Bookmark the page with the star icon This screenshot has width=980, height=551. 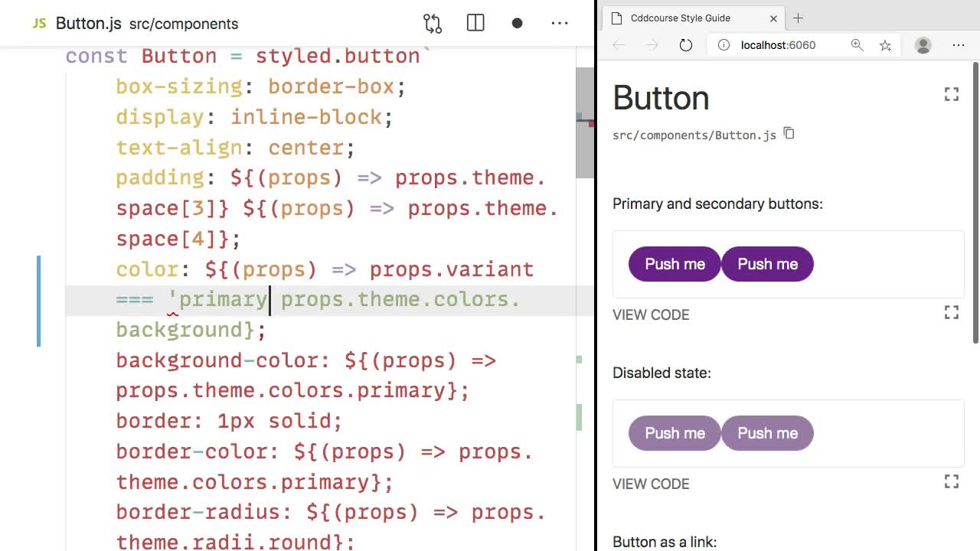[885, 45]
